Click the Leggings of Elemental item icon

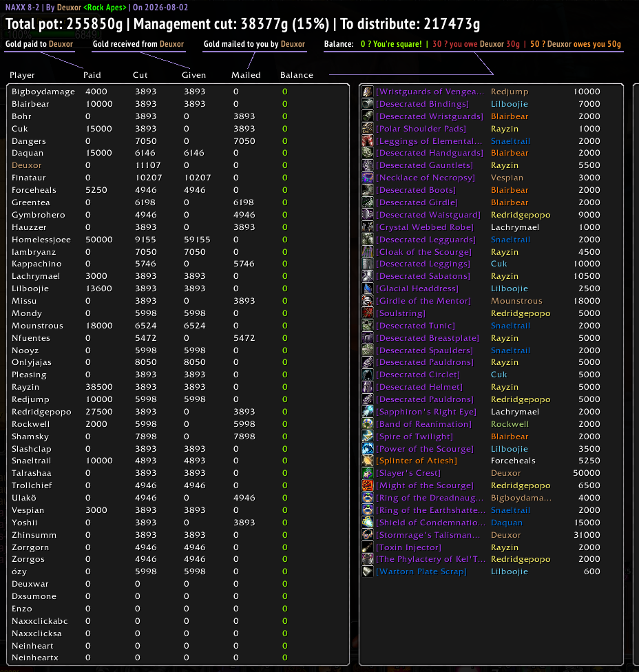coord(368,141)
